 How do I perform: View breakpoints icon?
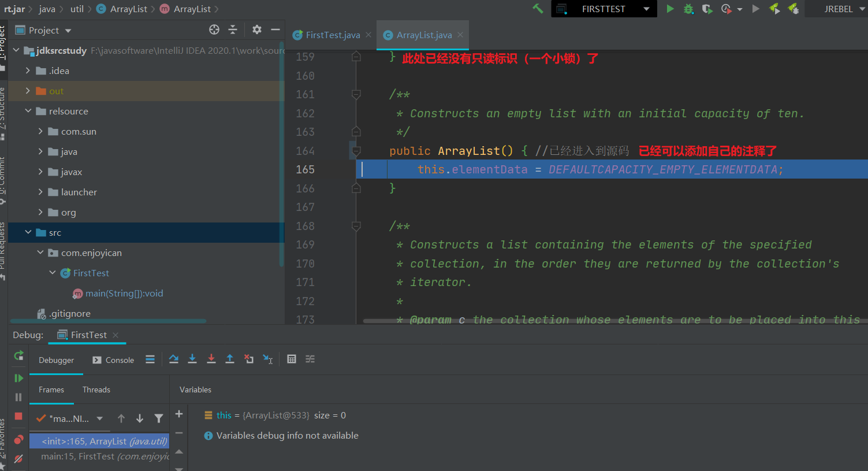coord(18,440)
